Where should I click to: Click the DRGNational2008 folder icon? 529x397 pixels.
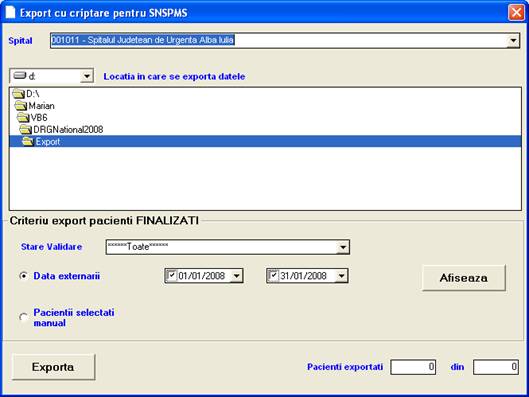[x=26, y=130]
